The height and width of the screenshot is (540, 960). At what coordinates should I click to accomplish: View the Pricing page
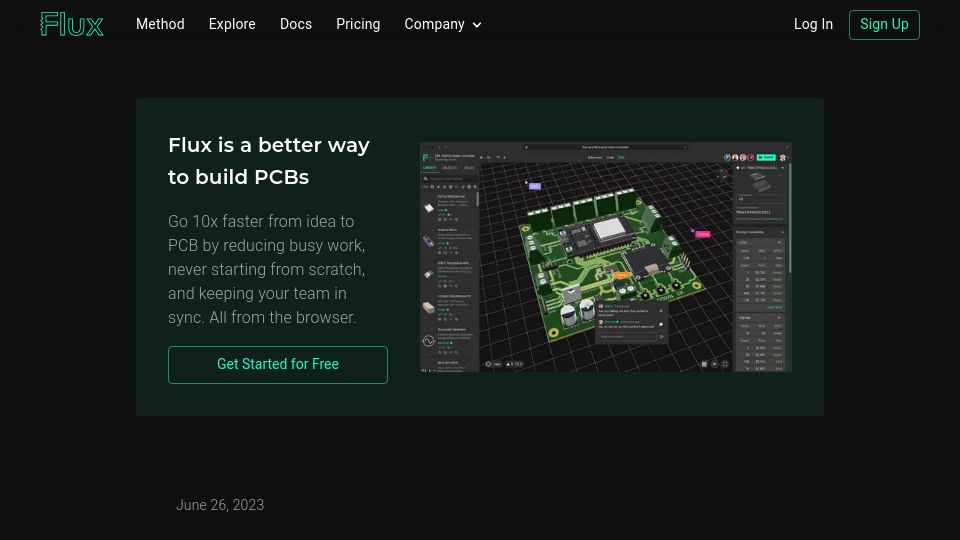(358, 24)
